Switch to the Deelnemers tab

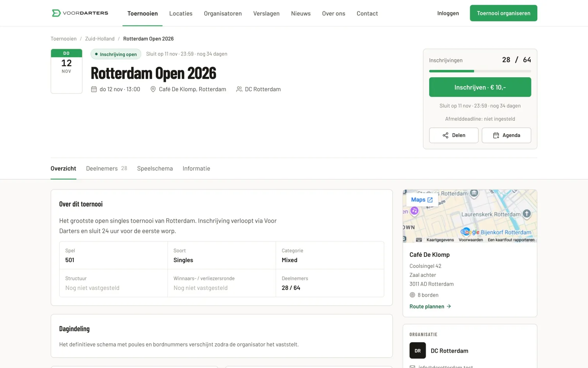107,169
